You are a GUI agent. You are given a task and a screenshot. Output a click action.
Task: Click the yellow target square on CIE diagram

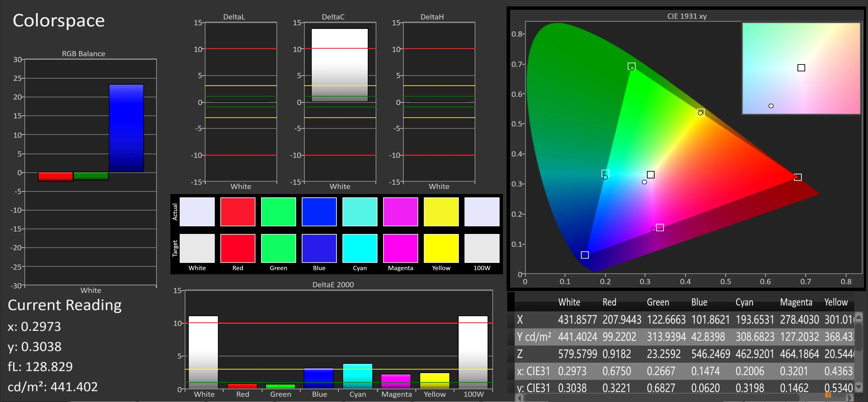click(701, 112)
